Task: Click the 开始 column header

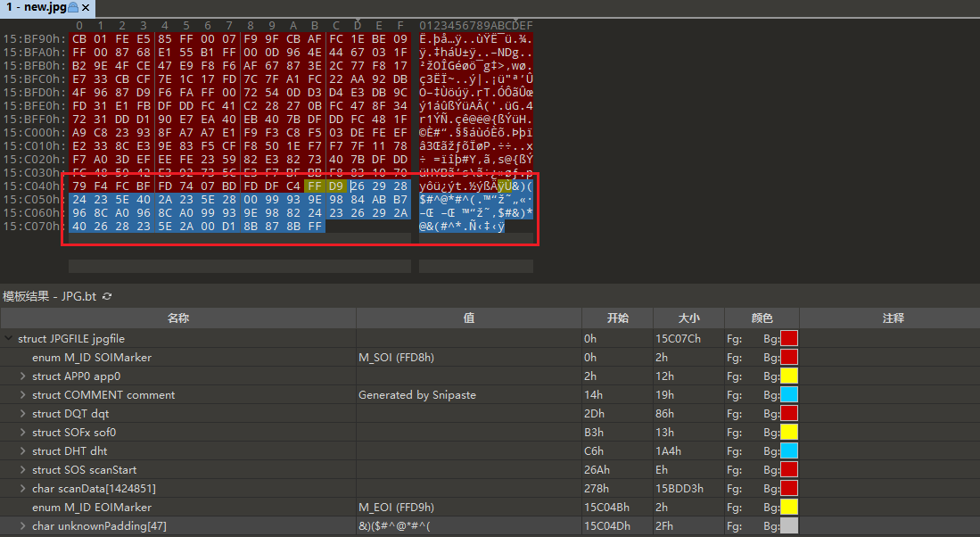Action: click(617, 318)
